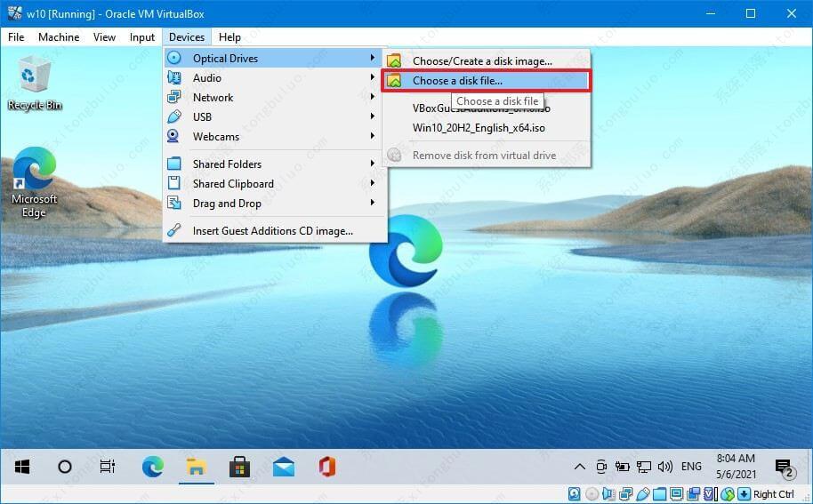Show hidden tray icons with the chevron
The image size is (813, 504).
point(579,467)
